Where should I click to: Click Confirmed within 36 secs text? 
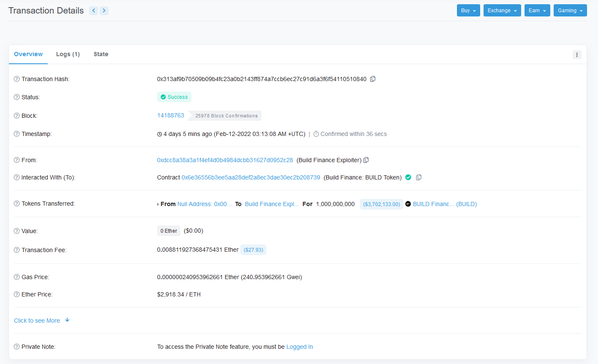tap(353, 134)
